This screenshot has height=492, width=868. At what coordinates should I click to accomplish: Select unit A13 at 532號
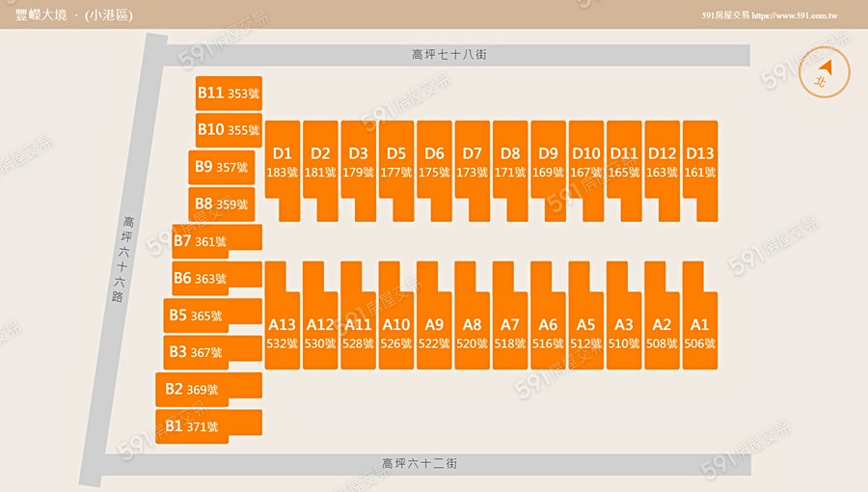click(282, 334)
